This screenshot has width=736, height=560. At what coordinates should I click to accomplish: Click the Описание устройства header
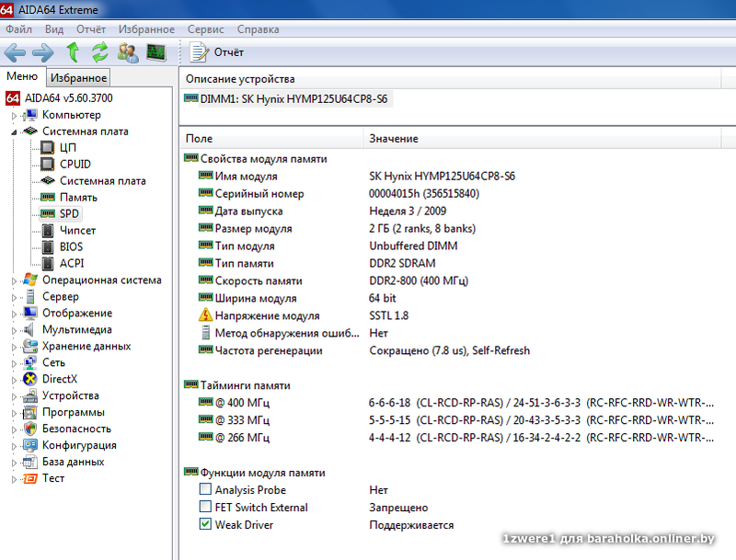450,79
